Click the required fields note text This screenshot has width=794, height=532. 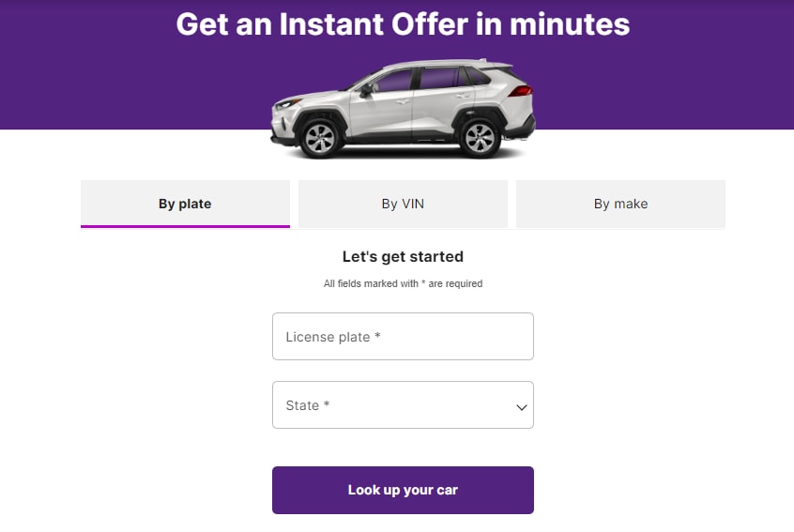(403, 283)
